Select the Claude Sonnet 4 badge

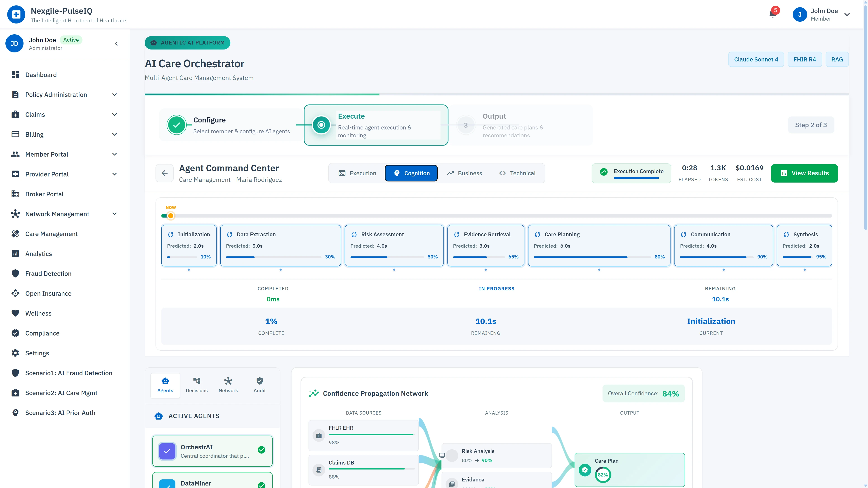[x=756, y=59]
